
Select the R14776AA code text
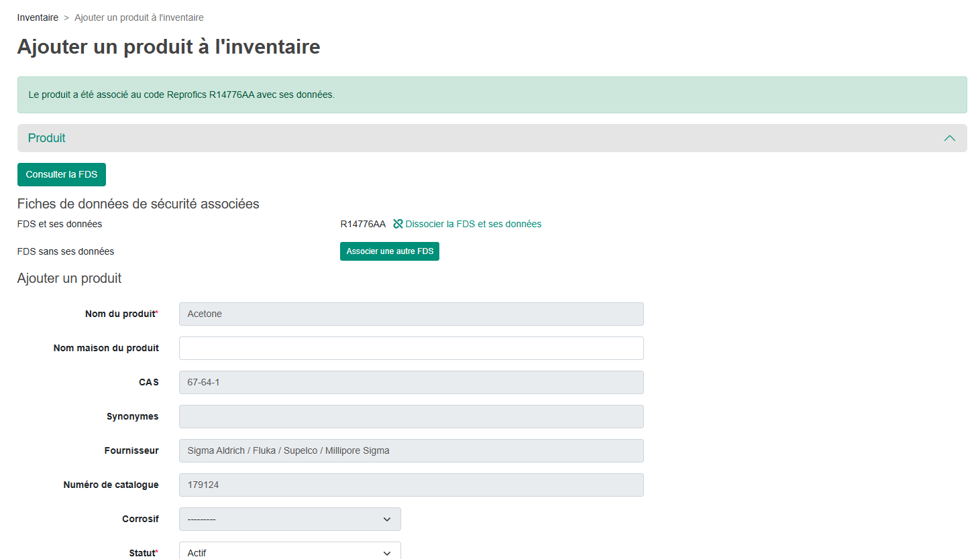(x=363, y=224)
